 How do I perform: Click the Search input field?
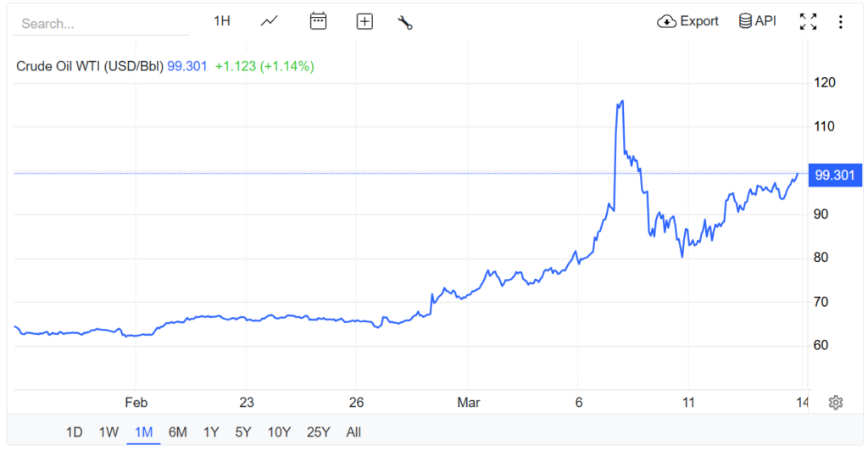[102, 24]
